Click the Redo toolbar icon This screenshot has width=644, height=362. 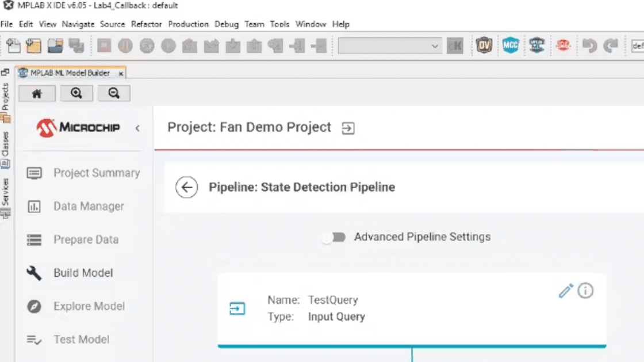click(611, 45)
